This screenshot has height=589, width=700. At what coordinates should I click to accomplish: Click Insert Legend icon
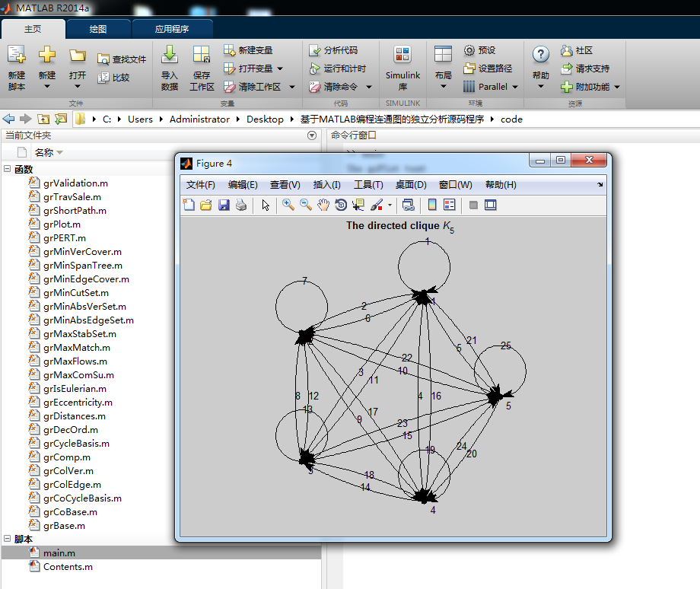point(450,205)
